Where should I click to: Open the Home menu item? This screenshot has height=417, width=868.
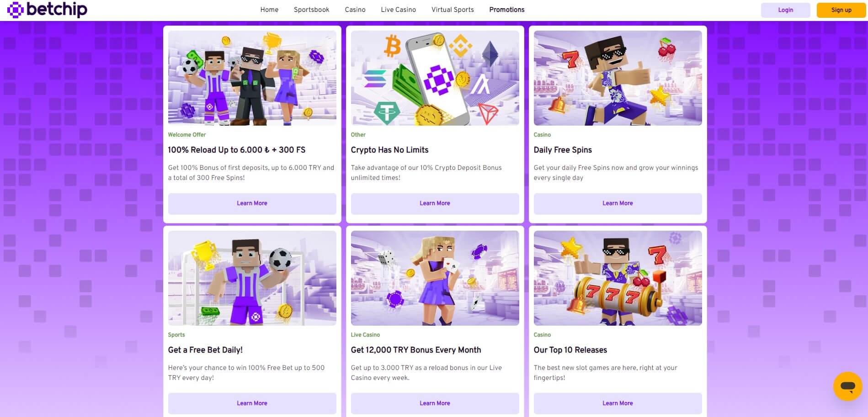pos(269,10)
